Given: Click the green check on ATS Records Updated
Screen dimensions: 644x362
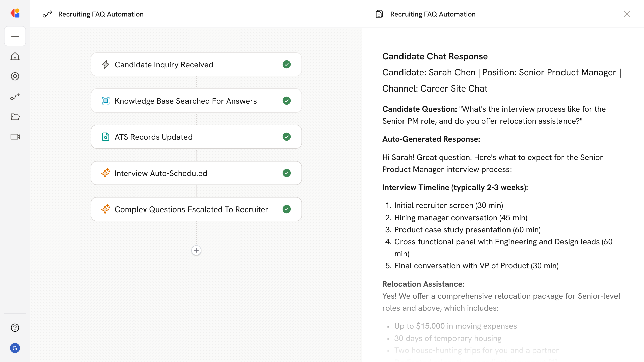Looking at the screenshot, I should tap(286, 137).
